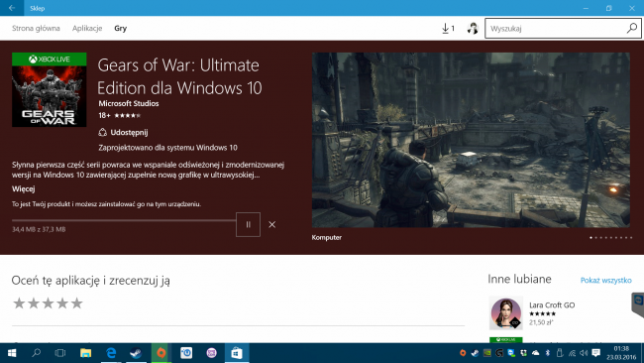Open taskbar search magnifier
Screen dimensions: 644x363
(36, 353)
